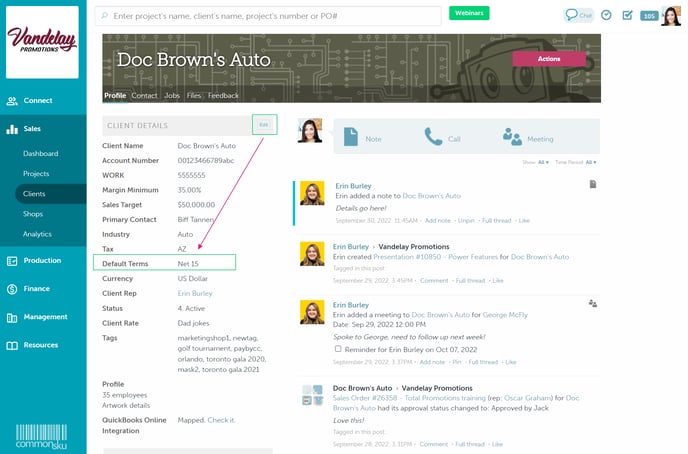Open Finance section in the sidebar
The height and width of the screenshot is (454, 688).
[x=36, y=288]
